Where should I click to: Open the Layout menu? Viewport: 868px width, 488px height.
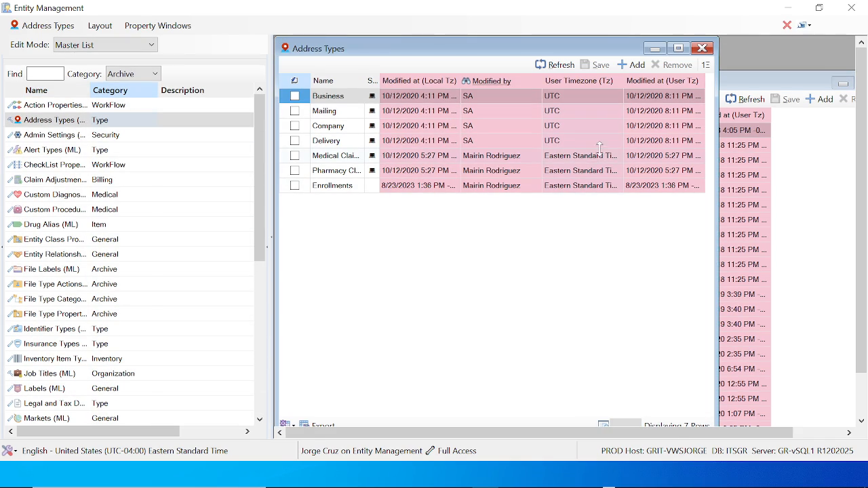(100, 26)
